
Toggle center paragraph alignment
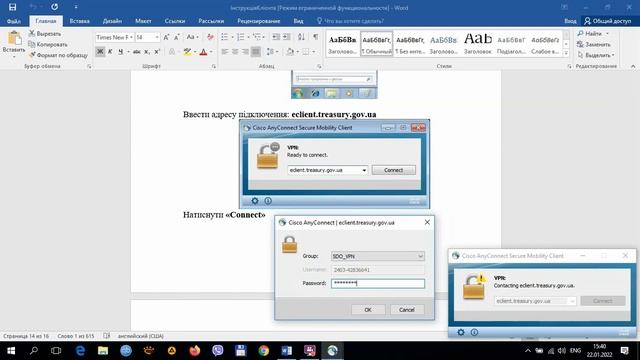tap(235, 52)
